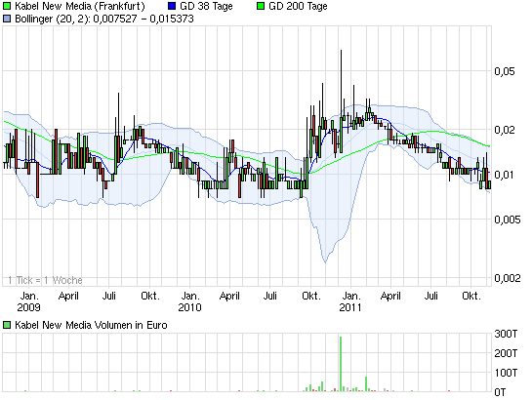Click the 0,05 price axis label
The image size is (532, 400).
tap(504, 71)
